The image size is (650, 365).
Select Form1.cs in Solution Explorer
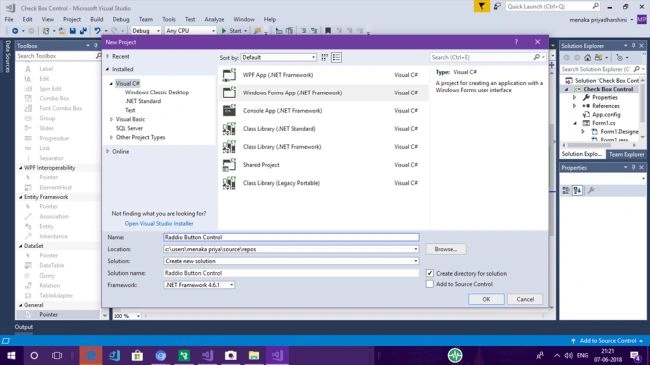pos(604,123)
